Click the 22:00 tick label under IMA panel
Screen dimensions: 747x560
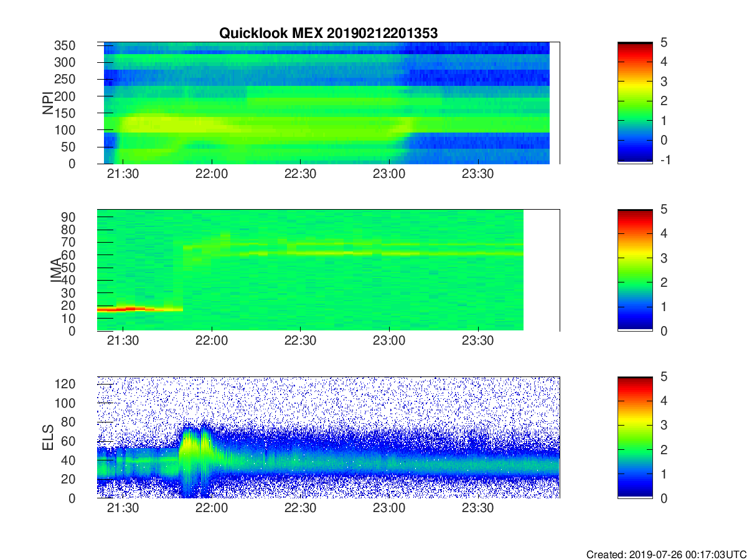(212, 342)
